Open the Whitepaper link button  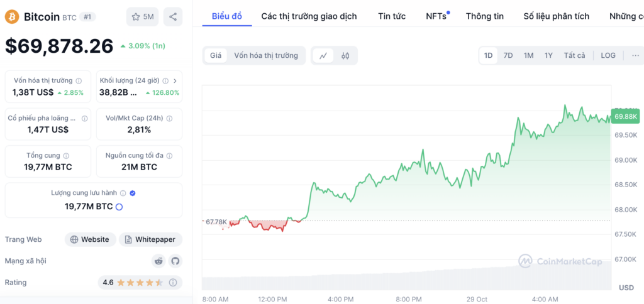151,239
